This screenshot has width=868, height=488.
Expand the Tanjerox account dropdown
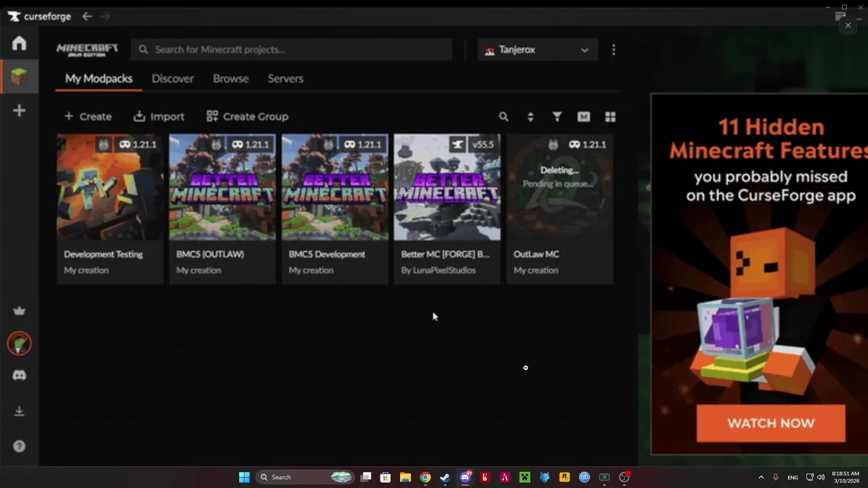click(538, 49)
